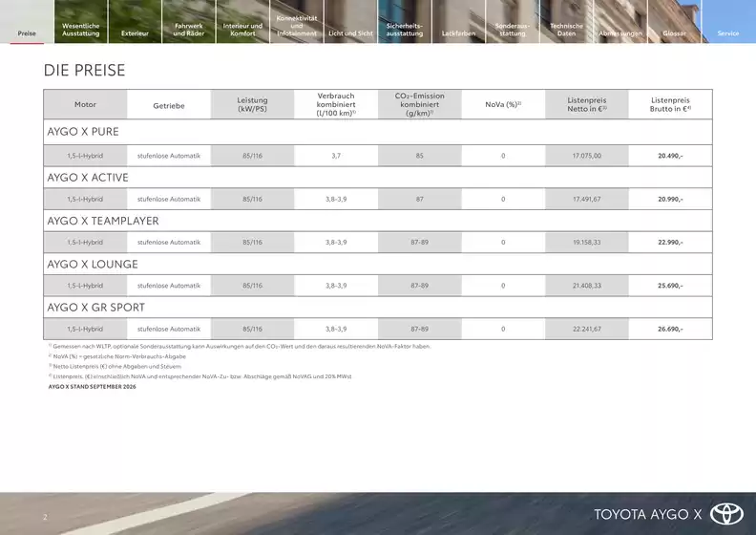
Task: Click the Leistung (kW/PS) header
Action: 252,104
